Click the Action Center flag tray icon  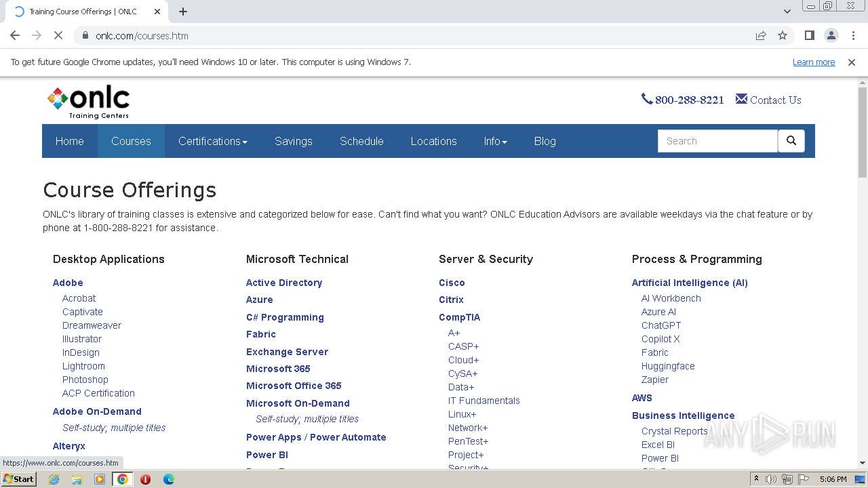(x=802, y=479)
